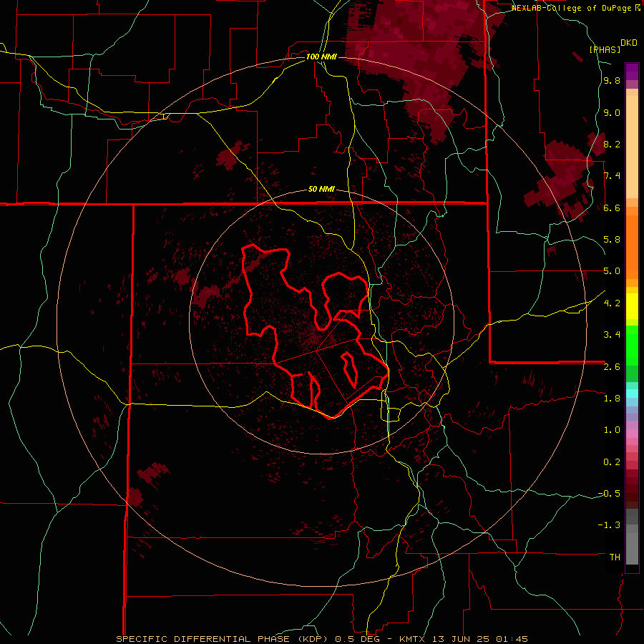The height and width of the screenshot is (644, 644).
Task: Click the 01:45 timestamp in caption
Action: [512, 639]
